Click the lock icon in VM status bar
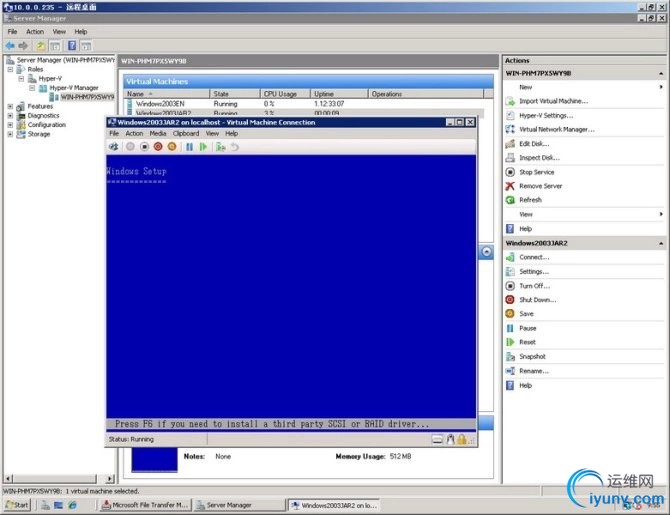670x515 pixels. point(462,439)
